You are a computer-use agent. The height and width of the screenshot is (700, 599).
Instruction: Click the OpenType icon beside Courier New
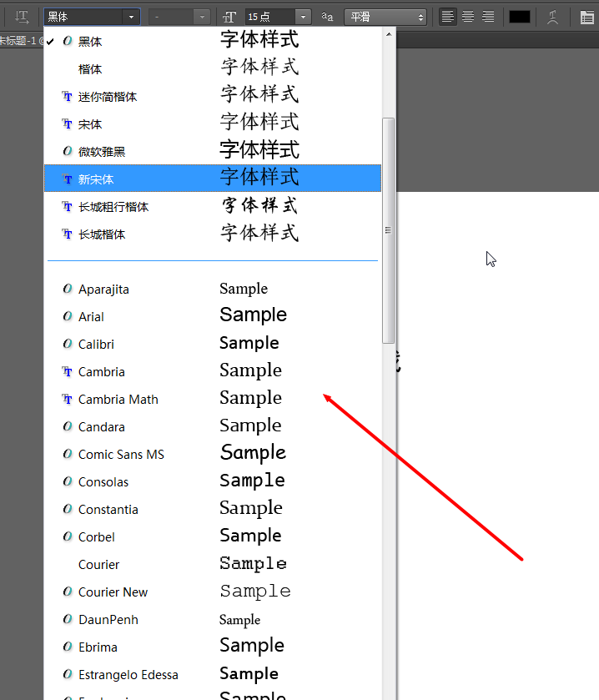(x=68, y=592)
